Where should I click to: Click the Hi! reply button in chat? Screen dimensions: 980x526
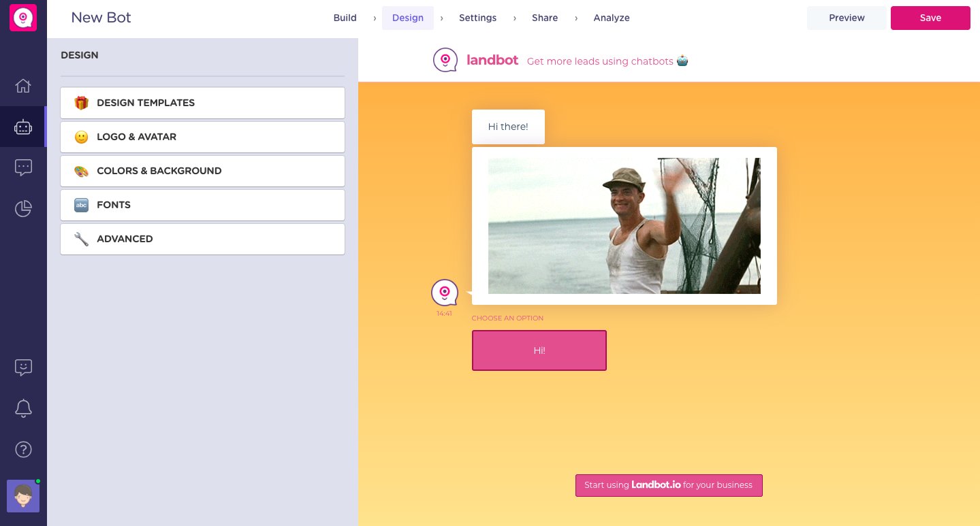539,350
